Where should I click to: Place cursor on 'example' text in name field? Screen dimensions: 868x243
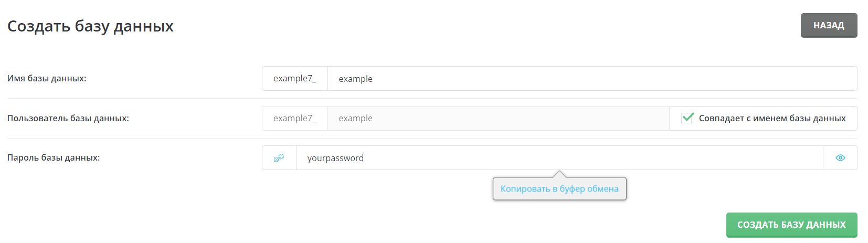[x=355, y=79]
